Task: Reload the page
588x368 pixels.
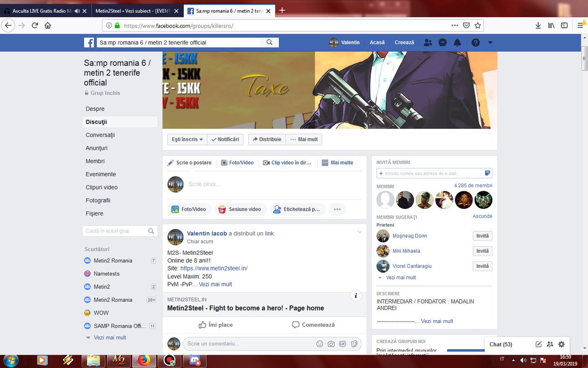Action: pos(34,25)
